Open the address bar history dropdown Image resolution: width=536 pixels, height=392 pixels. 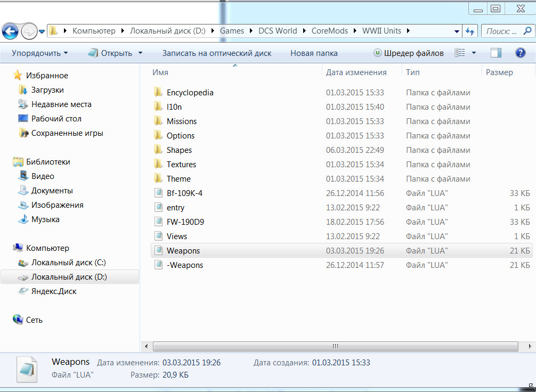pos(457,31)
